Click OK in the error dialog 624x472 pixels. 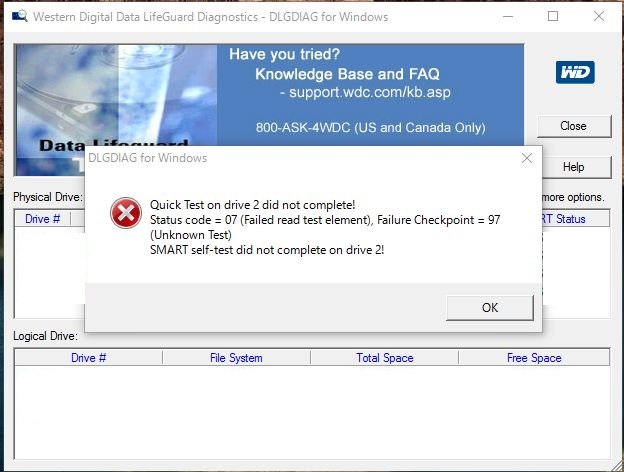490,308
